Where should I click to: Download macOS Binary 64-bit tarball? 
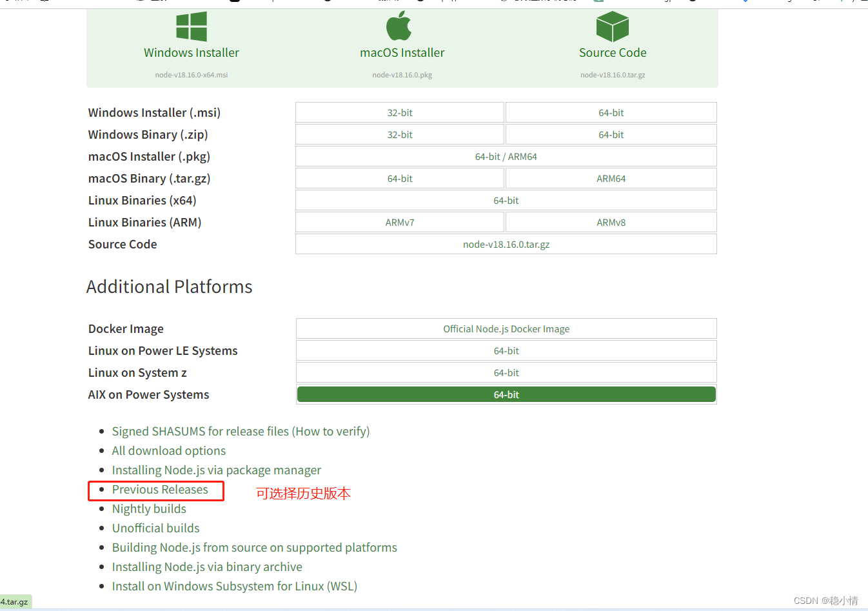pos(400,178)
